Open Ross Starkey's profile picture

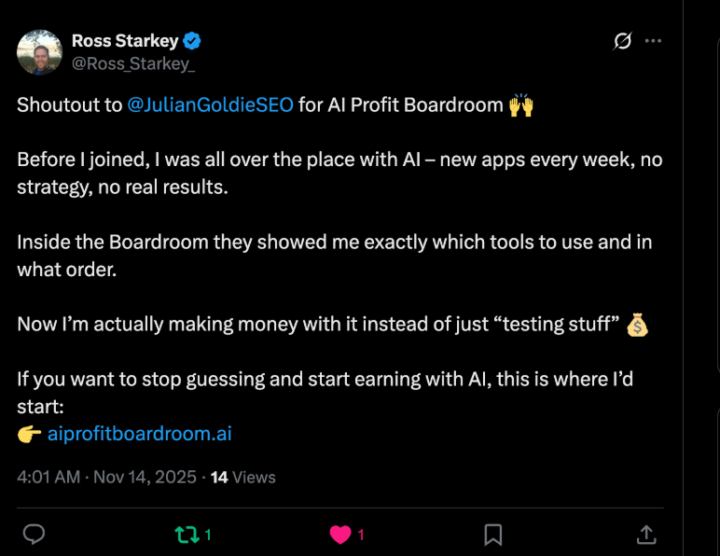(x=40, y=51)
